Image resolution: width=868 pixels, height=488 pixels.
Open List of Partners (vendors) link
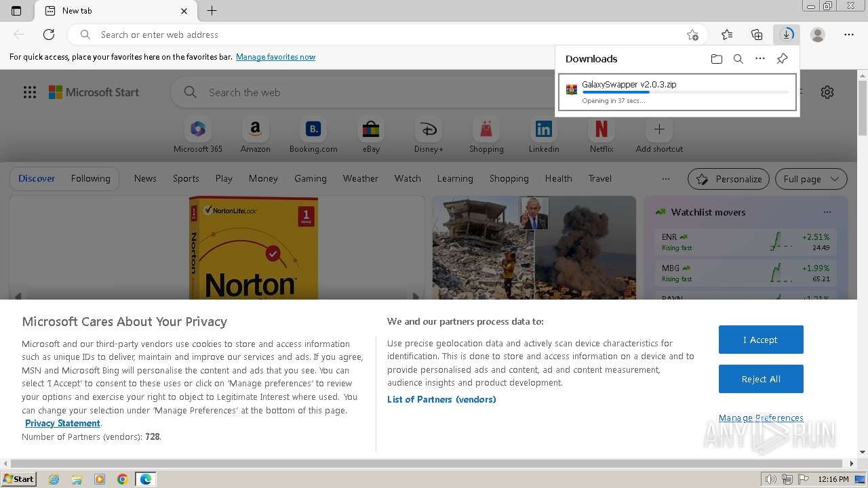point(441,399)
